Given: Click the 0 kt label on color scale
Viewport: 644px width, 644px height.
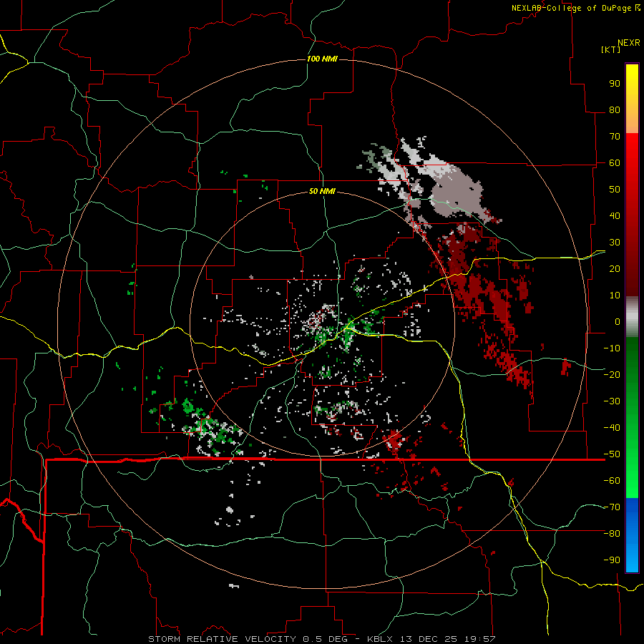Looking at the screenshot, I should 618,321.
